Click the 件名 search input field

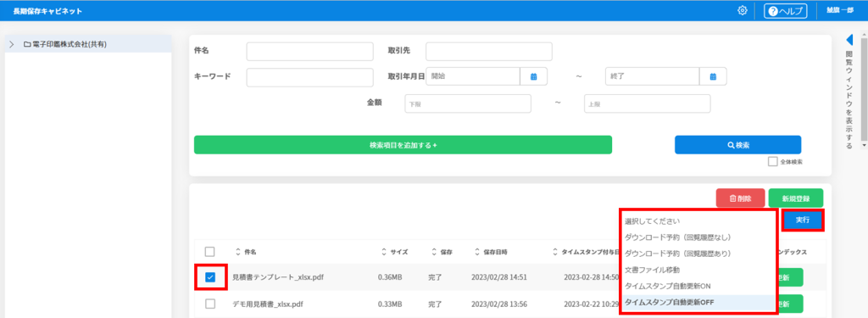pos(310,52)
